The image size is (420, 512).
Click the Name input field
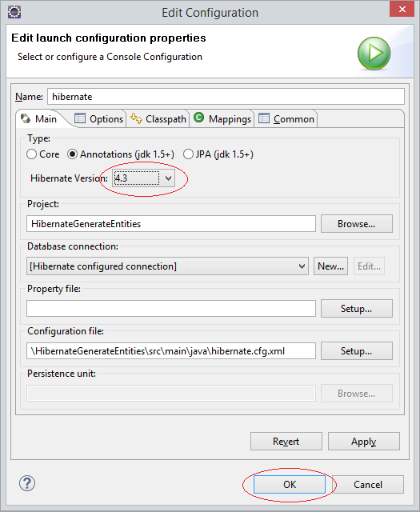[x=226, y=97]
